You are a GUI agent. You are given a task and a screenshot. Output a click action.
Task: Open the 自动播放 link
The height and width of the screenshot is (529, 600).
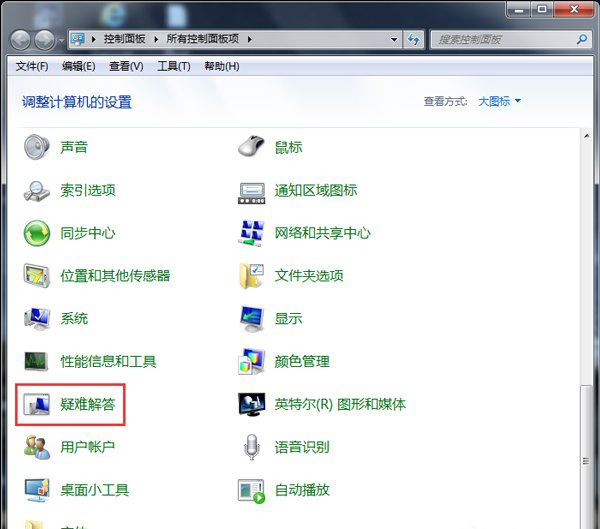click(x=302, y=490)
